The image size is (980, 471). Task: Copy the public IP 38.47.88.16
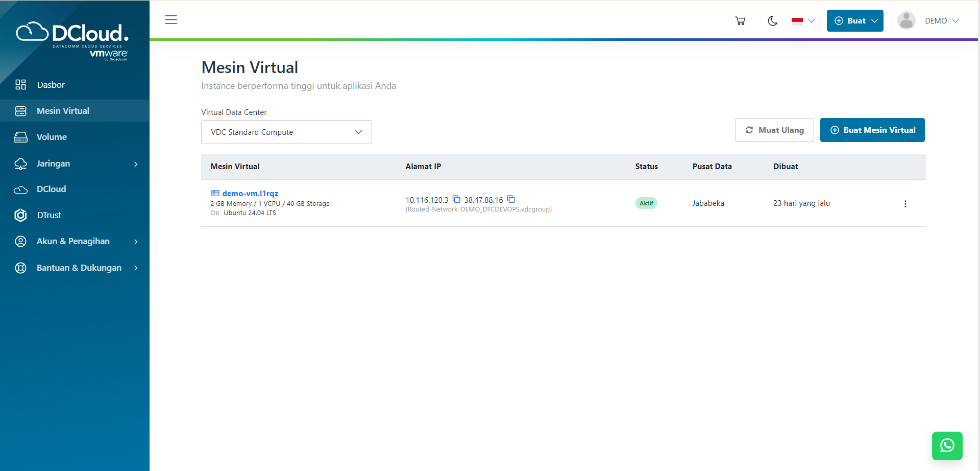click(511, 199)
